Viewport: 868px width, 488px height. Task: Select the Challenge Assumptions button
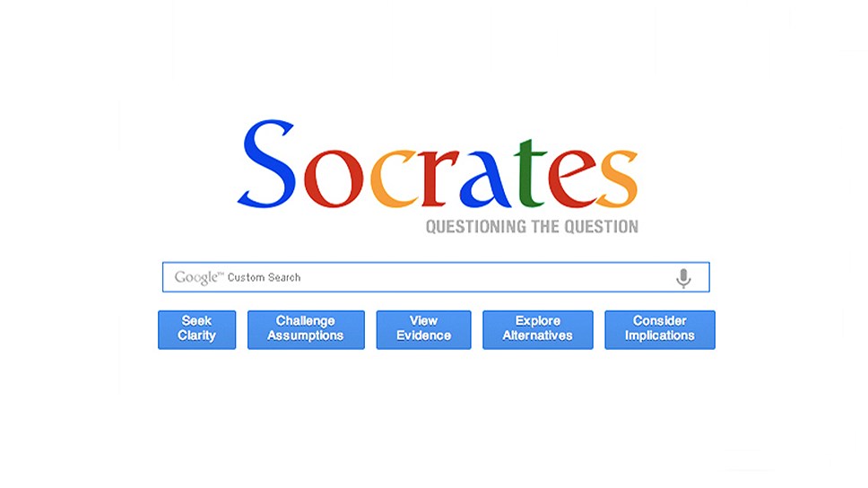[306, 329]
